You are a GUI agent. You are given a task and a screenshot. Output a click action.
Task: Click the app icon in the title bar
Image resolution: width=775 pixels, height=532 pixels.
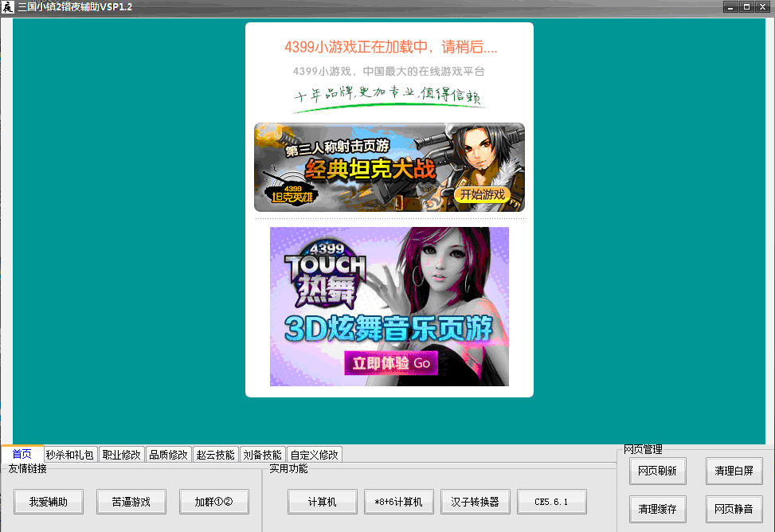(7, 7)
